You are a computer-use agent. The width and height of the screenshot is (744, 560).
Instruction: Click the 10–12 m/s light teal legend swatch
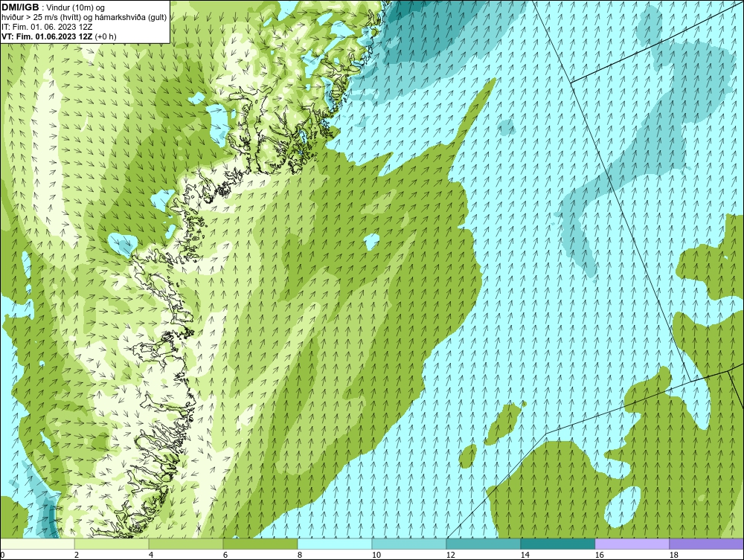tap(409, 544)
